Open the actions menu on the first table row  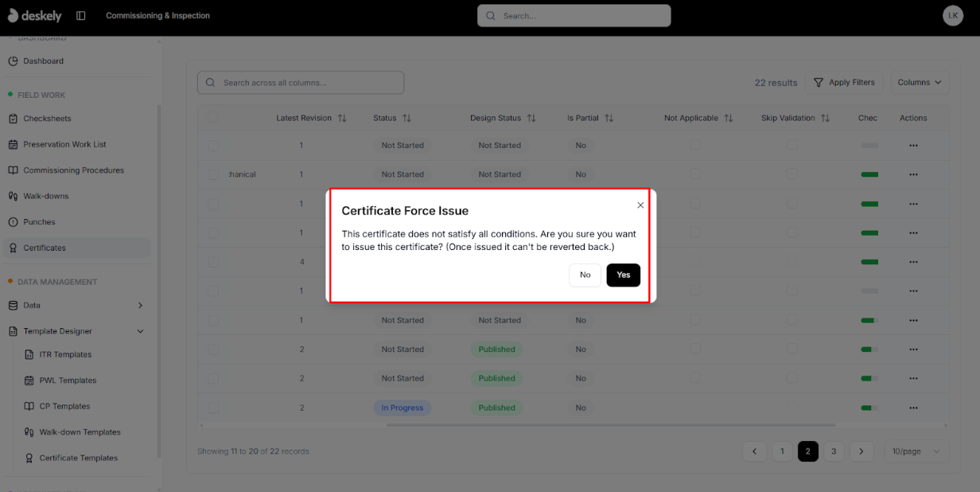coord(912,145)
